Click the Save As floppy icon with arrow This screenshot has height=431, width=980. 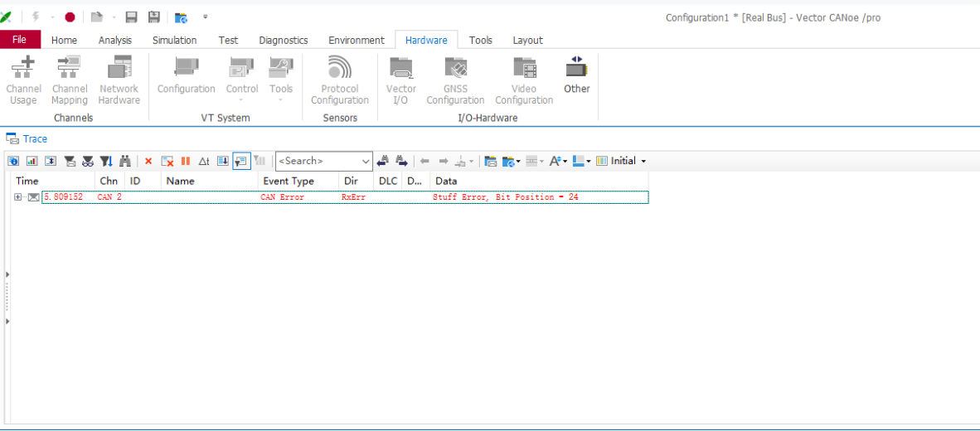(153, 17)
